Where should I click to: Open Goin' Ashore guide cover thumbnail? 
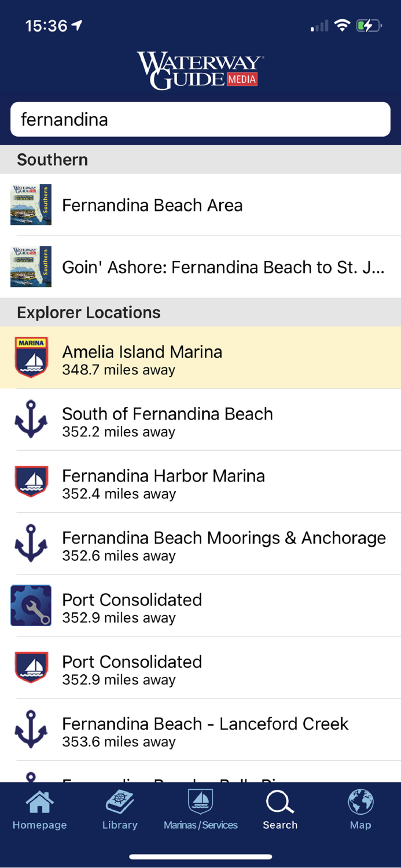pos(31,267)
